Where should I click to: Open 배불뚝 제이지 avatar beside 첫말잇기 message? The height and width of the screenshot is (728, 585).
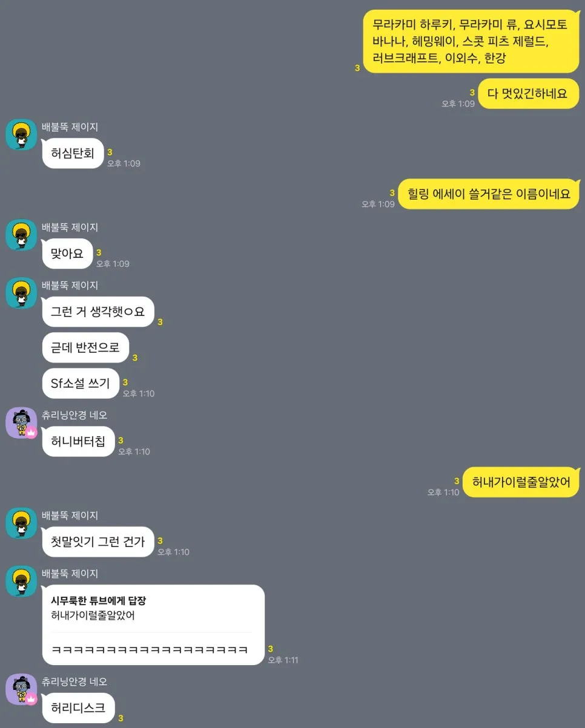(x=21, y=523)
